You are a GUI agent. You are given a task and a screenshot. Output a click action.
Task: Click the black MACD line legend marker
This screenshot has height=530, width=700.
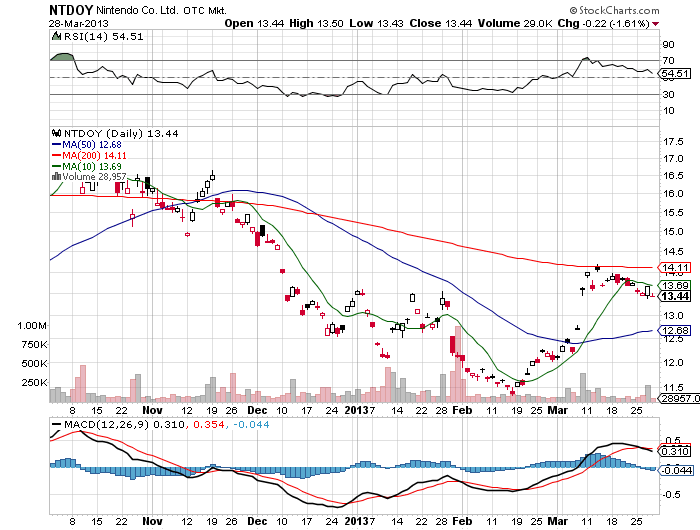(57, 424)
